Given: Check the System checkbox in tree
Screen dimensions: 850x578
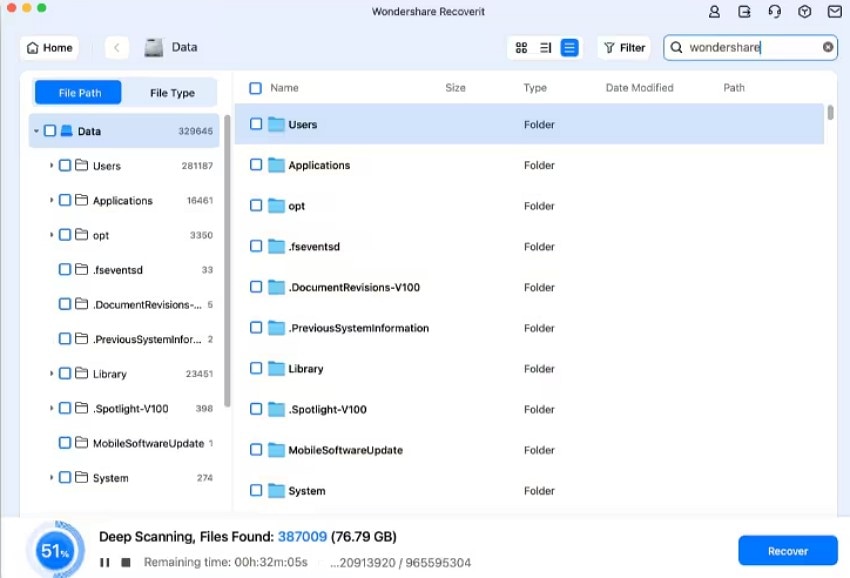Looking at the screenshot, I should (x=65, y=478).
